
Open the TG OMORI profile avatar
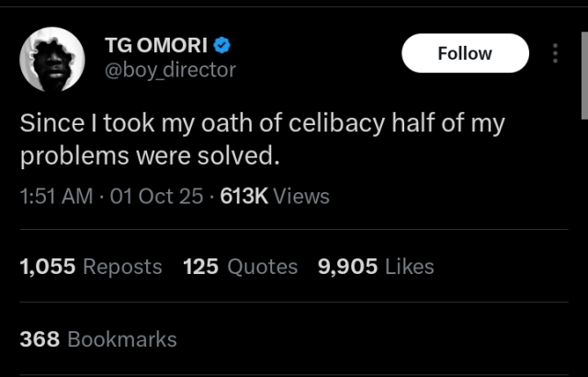(x=54, y=58)
